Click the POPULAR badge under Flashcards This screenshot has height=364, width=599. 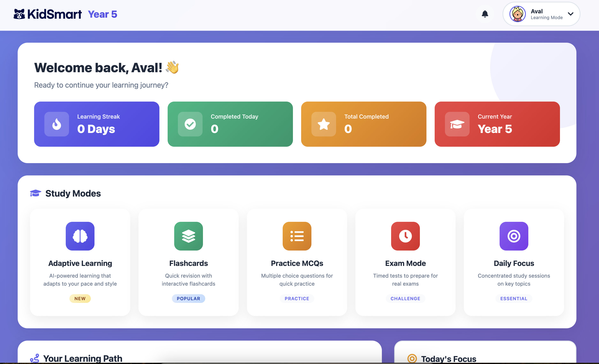[x=188, y=298]
